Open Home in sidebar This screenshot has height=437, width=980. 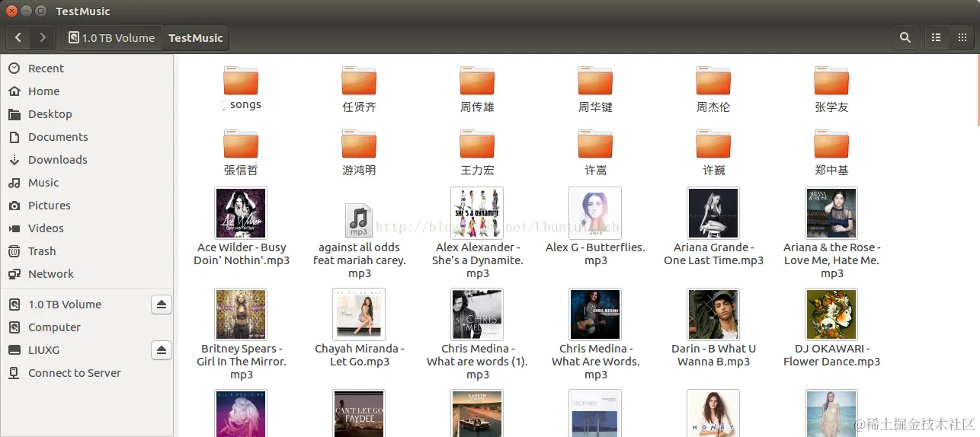[88, 91]
